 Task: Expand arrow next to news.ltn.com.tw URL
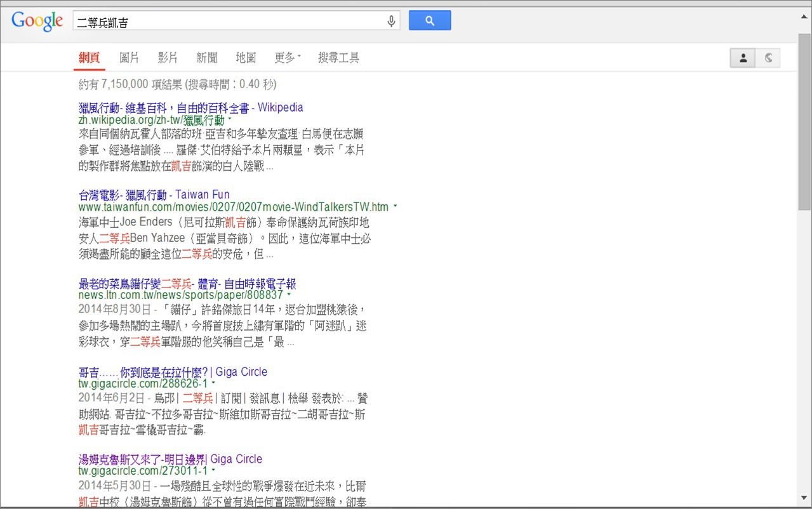coord(290,294)
